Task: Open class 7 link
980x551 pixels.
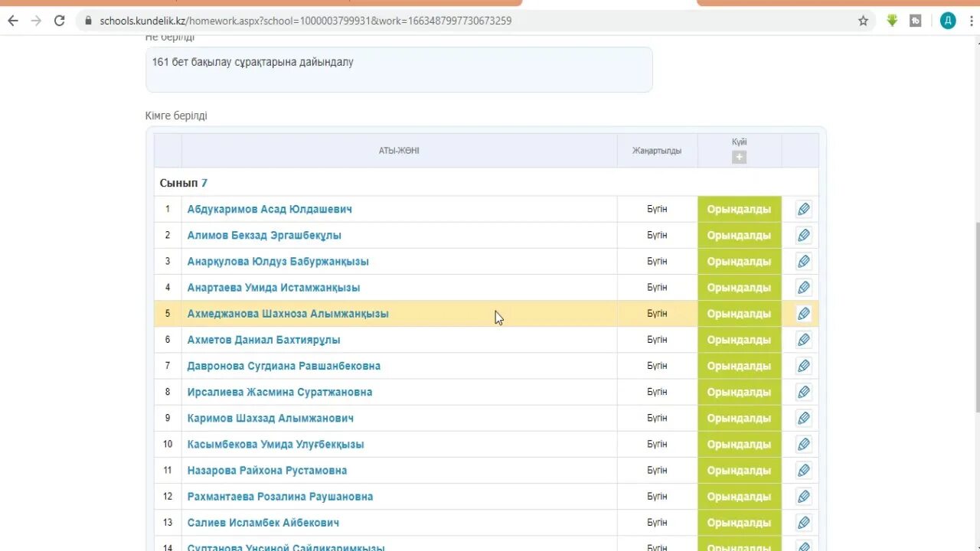Action: pos(204,183)
